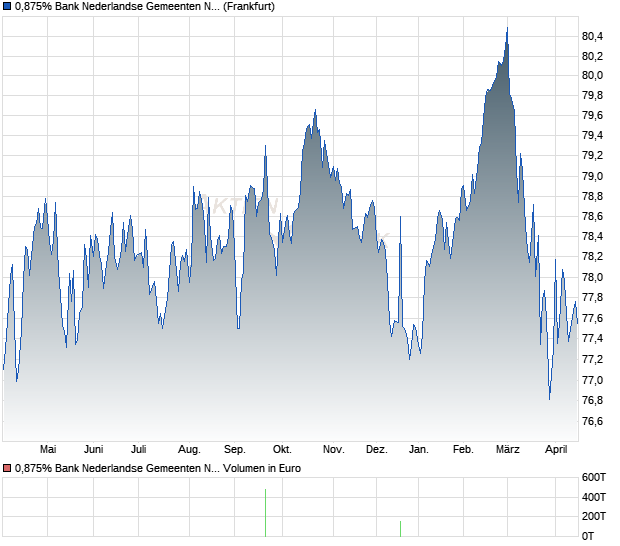Click the 79,6 price axis value
This screenshot has width=620, height=546.
pos(593,115)
